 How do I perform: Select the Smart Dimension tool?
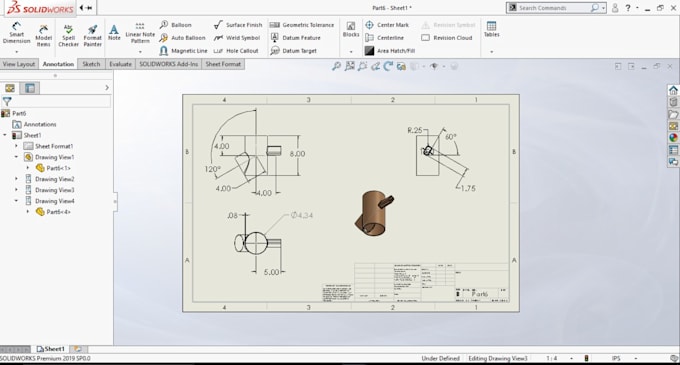[16, 33]
